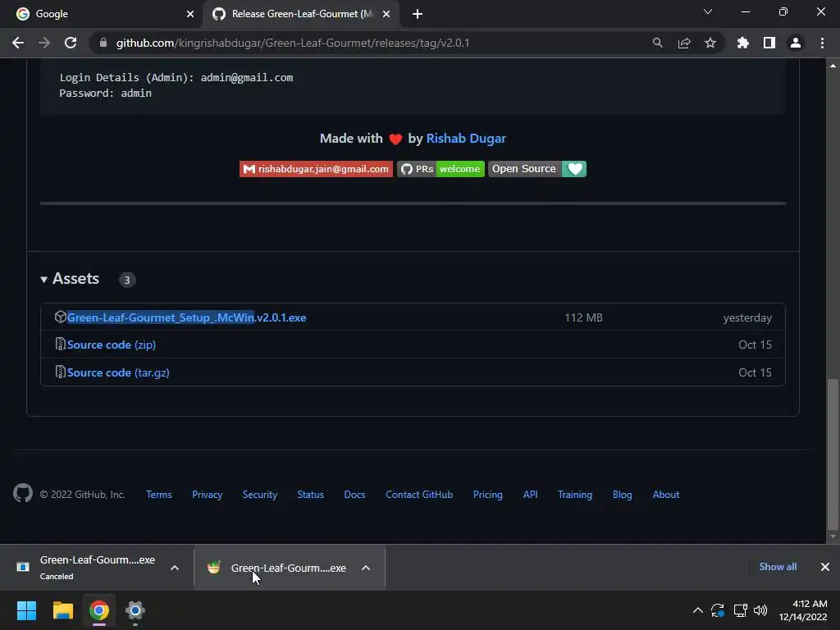This screenshot has height=630, width=840.
Task: Open the Security footer link
Action: coord(260,495)
